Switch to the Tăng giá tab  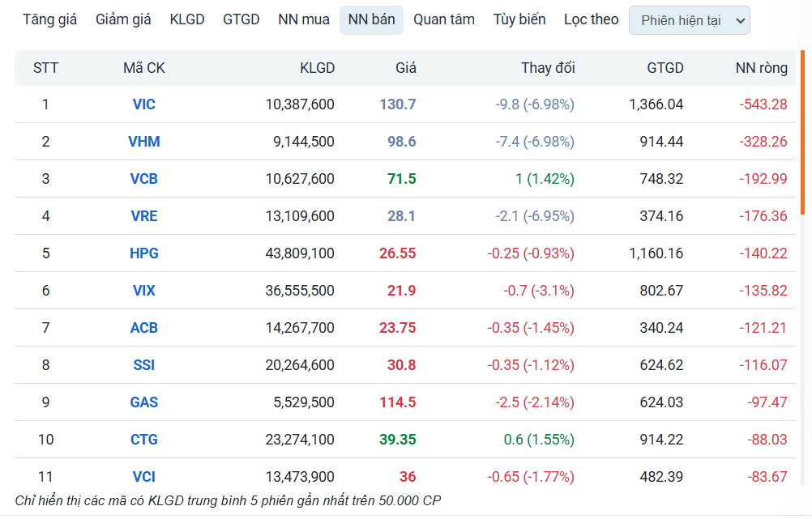click(x=49, y=19)
